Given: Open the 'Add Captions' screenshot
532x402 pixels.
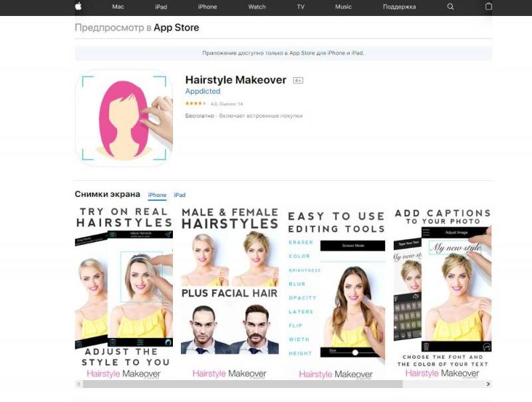Looking at the screenshot, I should (x=442, y=294).
